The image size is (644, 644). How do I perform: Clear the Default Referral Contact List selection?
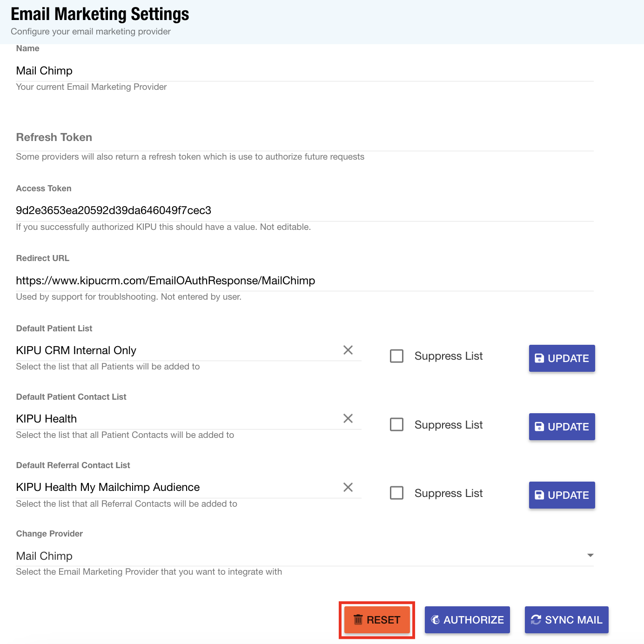click(x=348, y=487)
